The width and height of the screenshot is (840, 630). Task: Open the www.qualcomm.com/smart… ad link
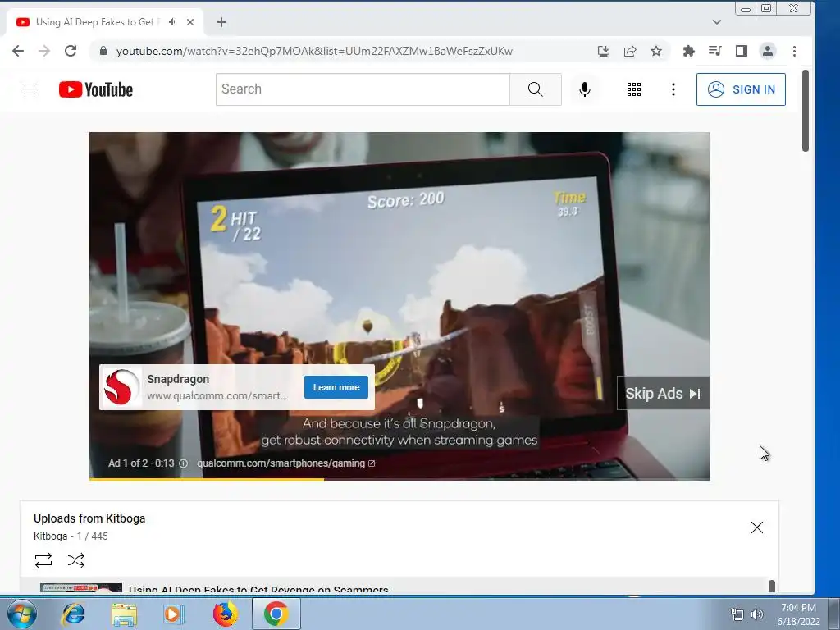coord(217,396)
